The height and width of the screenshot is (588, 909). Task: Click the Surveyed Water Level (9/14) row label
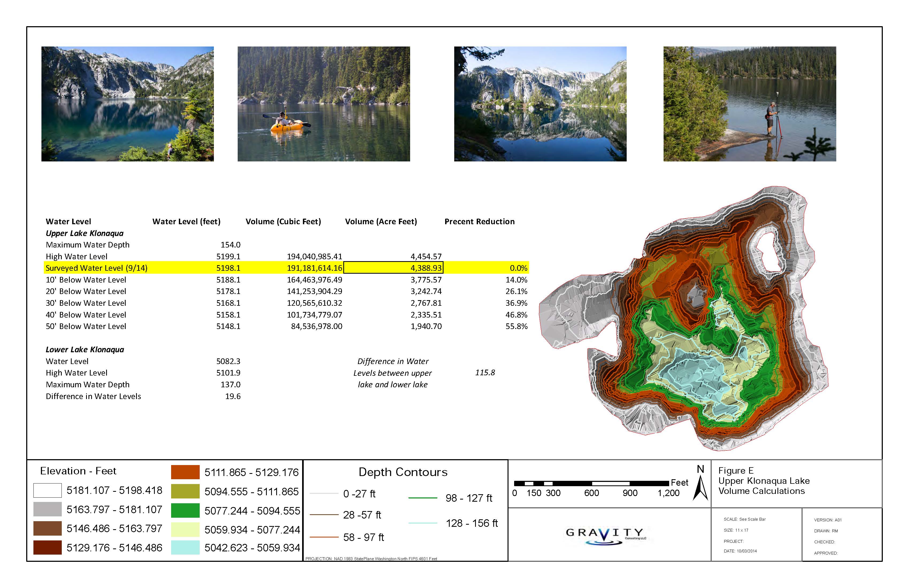pos(96,268)
